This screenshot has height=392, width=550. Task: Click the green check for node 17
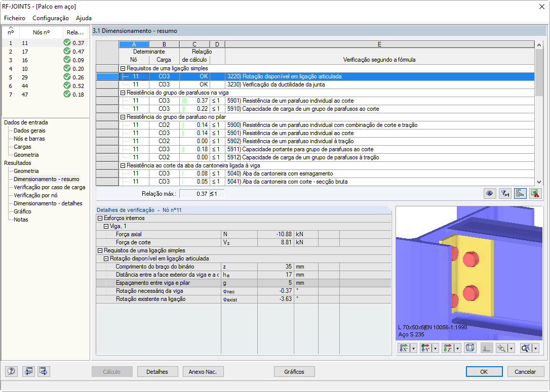click(67, 51)
